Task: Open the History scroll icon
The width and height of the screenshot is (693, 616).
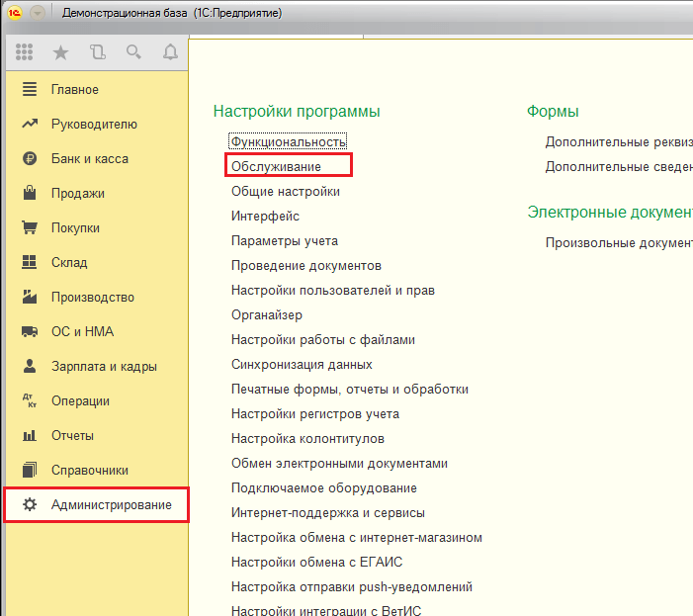Action: 97,51
